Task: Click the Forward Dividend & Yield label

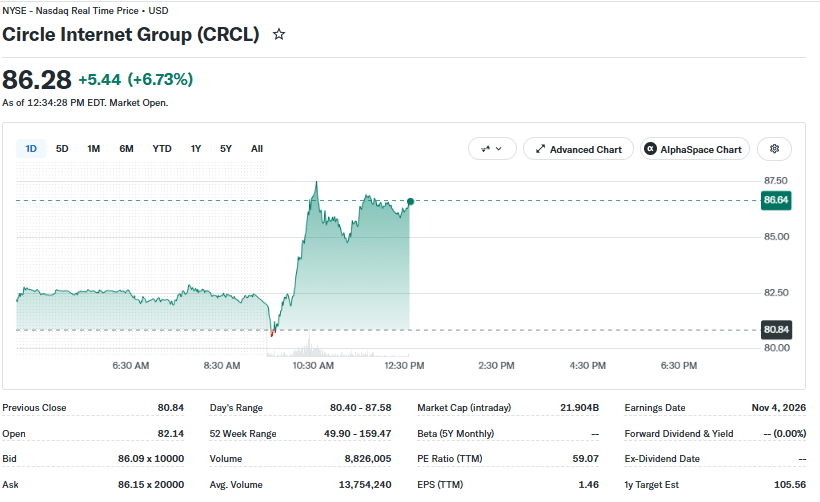Action: coord(679,434)
